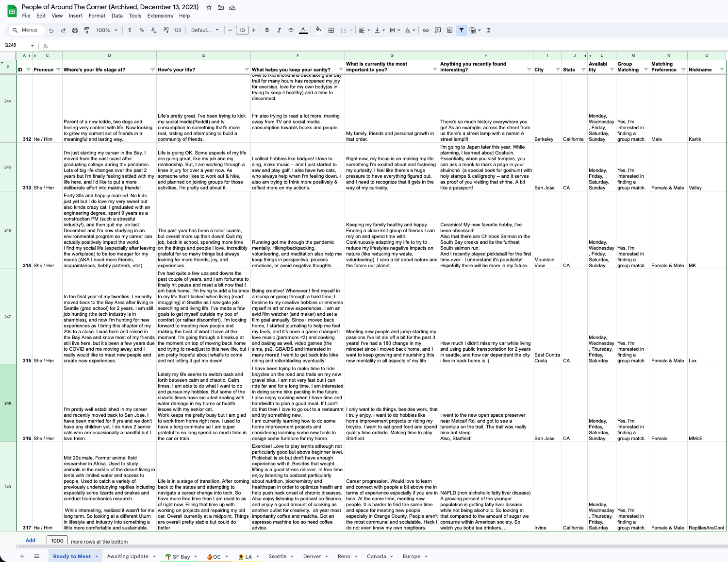This screenshot has height=562, width=728.
Task: Click the font size input field
Action: [x=242, y=30]
